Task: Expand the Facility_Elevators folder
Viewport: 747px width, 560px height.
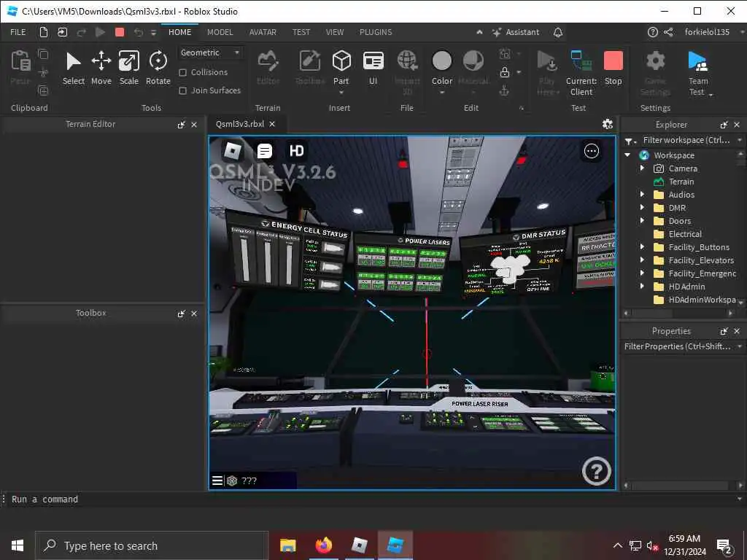Action: tap(642, 260)
